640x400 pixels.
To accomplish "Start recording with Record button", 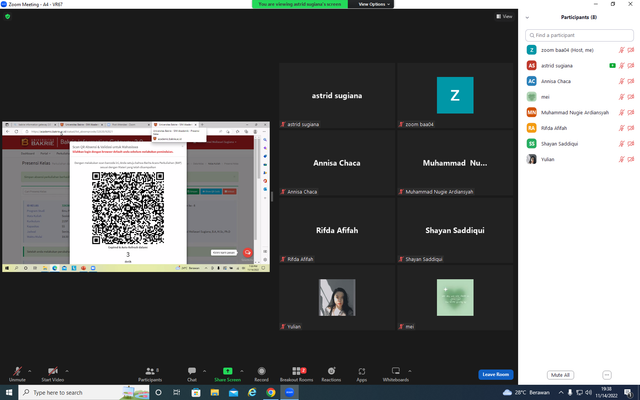I will click(261, 374).
